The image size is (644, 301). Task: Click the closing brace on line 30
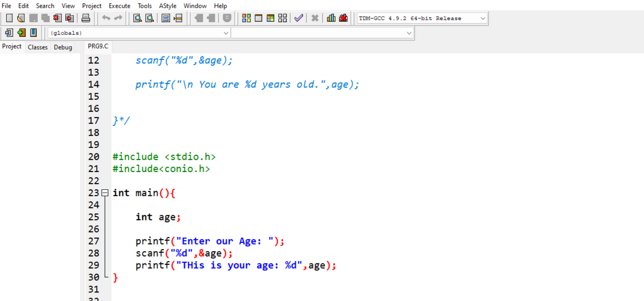115,278
